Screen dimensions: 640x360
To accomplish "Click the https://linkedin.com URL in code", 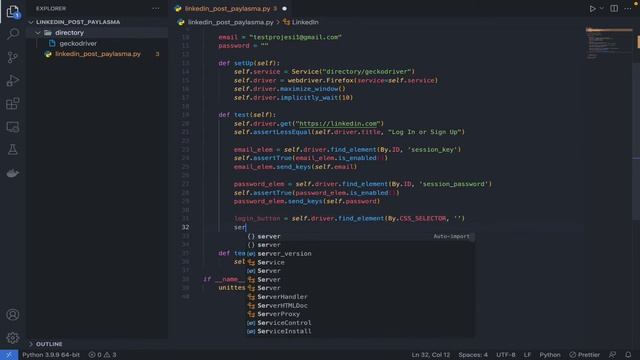I will click(338, 123).
